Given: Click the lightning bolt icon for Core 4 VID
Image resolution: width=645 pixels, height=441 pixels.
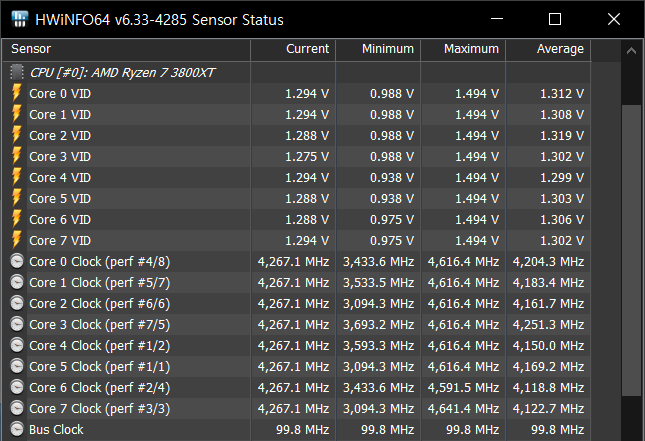Looking at the screenshot, I should (x=17, y=177).
